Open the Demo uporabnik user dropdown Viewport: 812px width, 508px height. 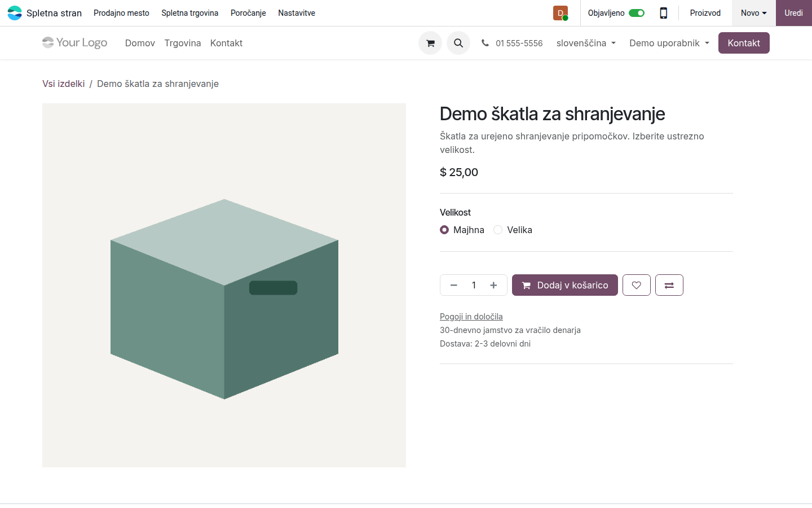point(669,43)
